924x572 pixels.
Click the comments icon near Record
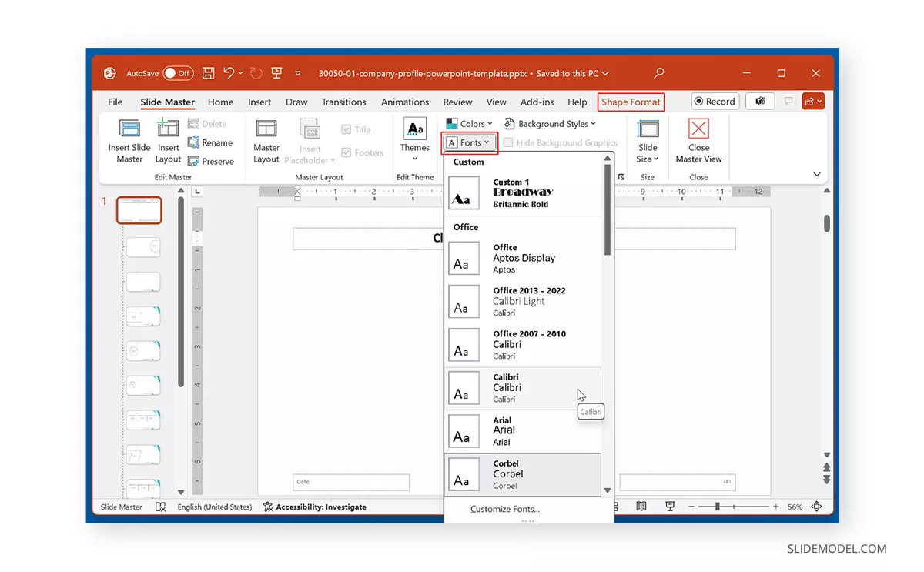tap(788, 102)
